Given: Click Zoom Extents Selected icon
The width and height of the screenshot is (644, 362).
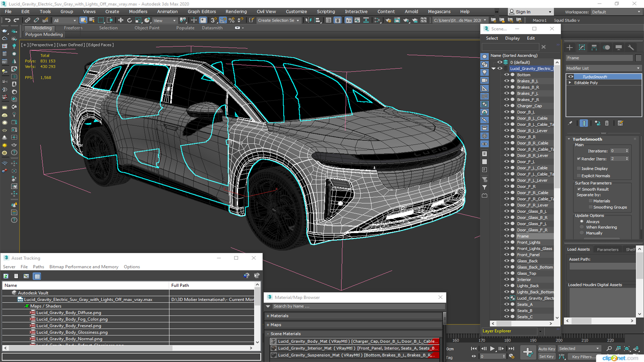Looking at the screenshot, I should click(627, 349).
